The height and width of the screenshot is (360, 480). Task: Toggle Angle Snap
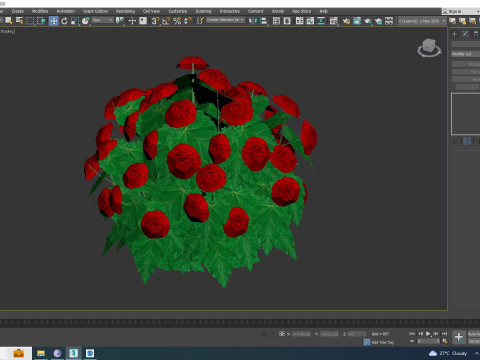(166, 21)
